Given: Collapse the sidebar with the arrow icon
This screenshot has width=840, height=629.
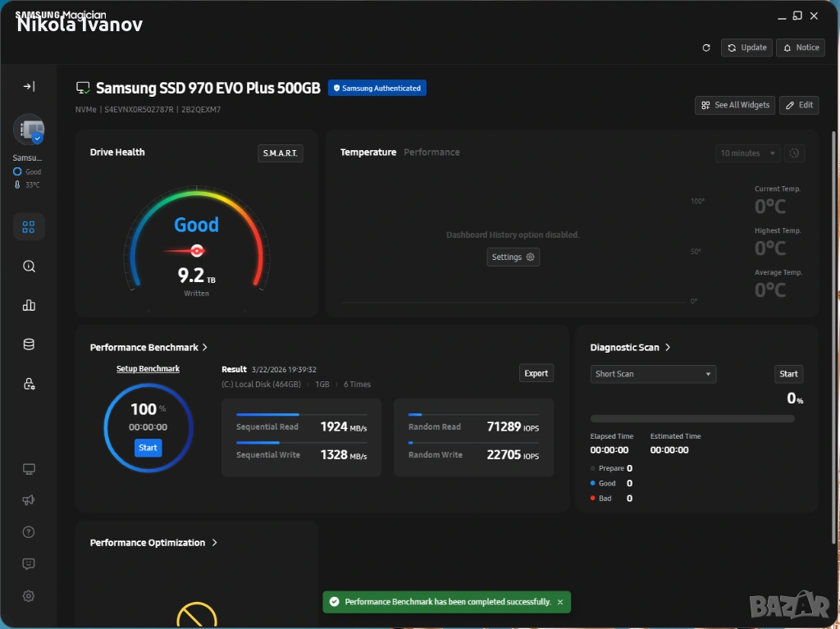Looking at the screenshot, I should (x=29, y=86).
